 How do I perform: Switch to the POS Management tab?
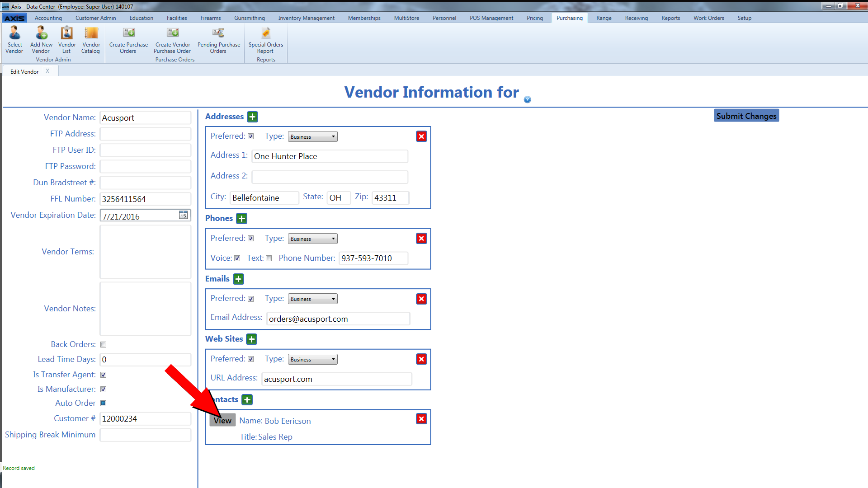[491, 18]
